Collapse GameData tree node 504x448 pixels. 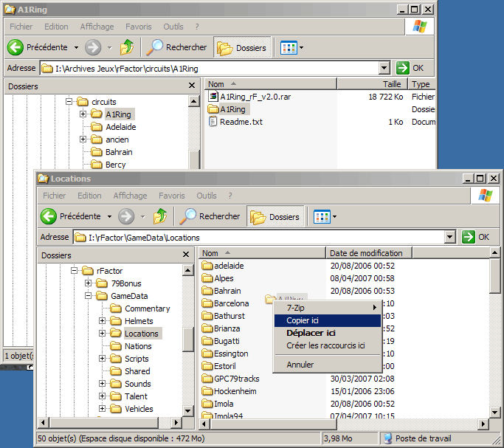tap(88, 296)
